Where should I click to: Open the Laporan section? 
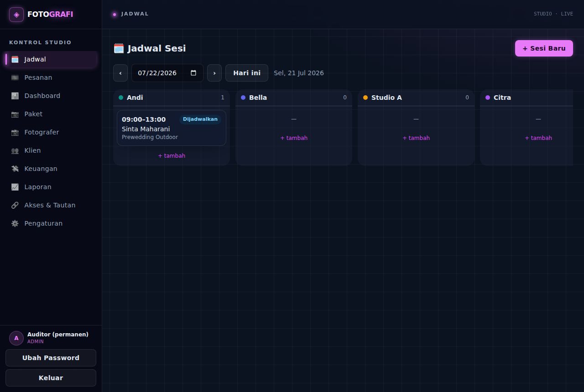(x=51, y=187)
